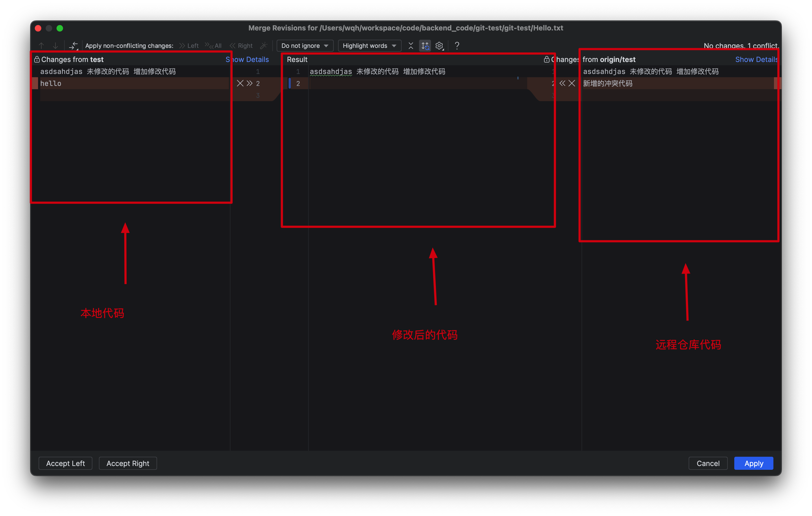Jump to next difference with down arrow icon

[x=56, y=45]
